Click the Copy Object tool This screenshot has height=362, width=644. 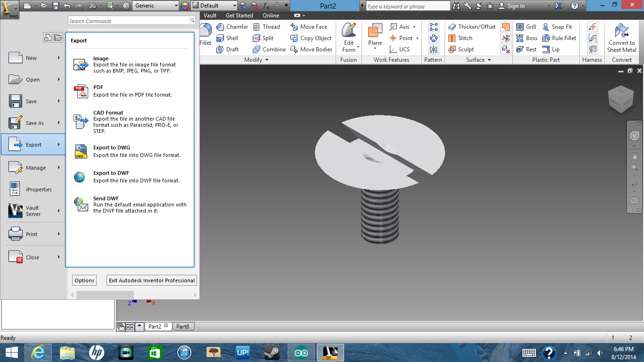[x=311, y=38]
